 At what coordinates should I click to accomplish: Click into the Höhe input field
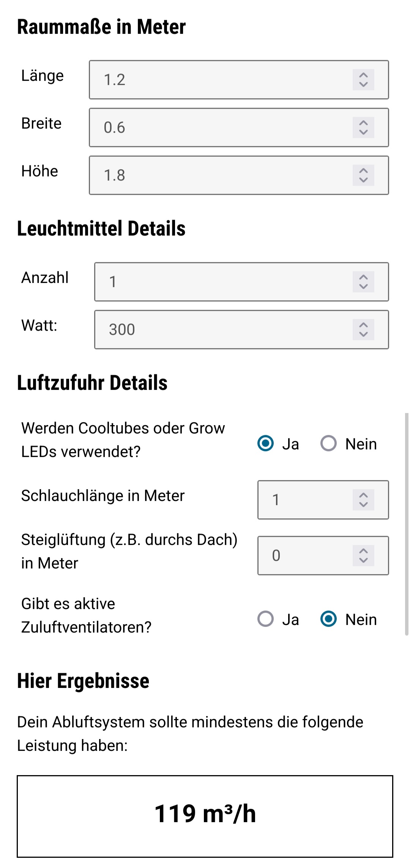(220, 175)
